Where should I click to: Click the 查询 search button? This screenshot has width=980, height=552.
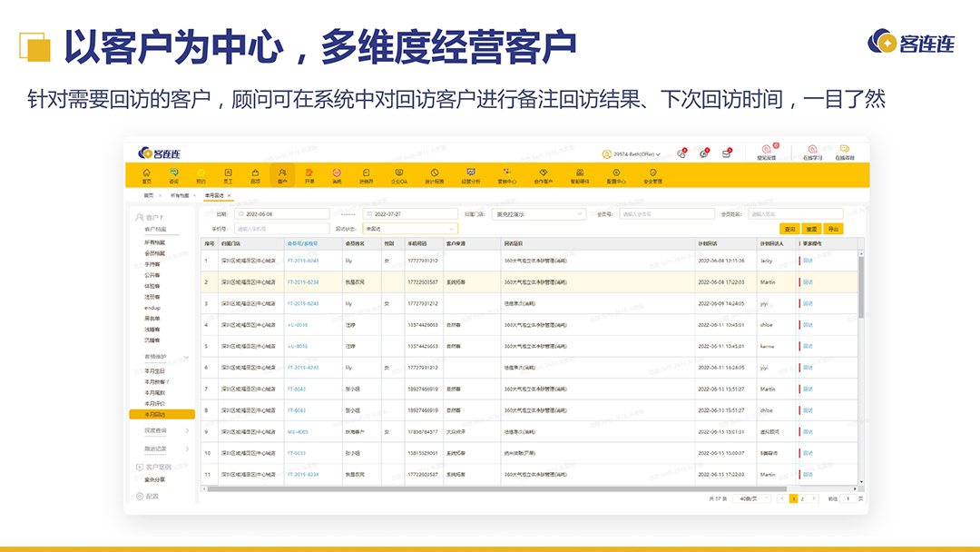(x=789, y=229)
